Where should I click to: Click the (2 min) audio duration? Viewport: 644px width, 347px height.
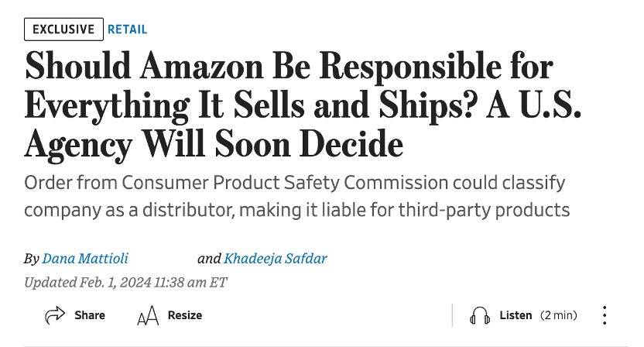[x=559, y=315]
